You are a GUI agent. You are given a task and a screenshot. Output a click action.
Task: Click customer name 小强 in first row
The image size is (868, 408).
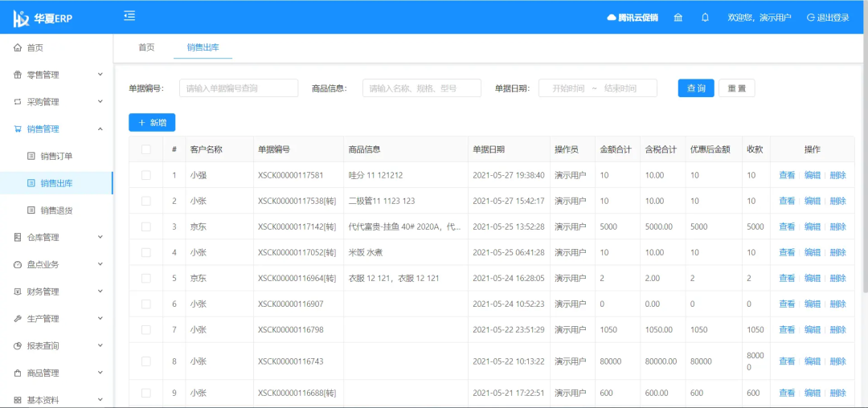(199, 175)
